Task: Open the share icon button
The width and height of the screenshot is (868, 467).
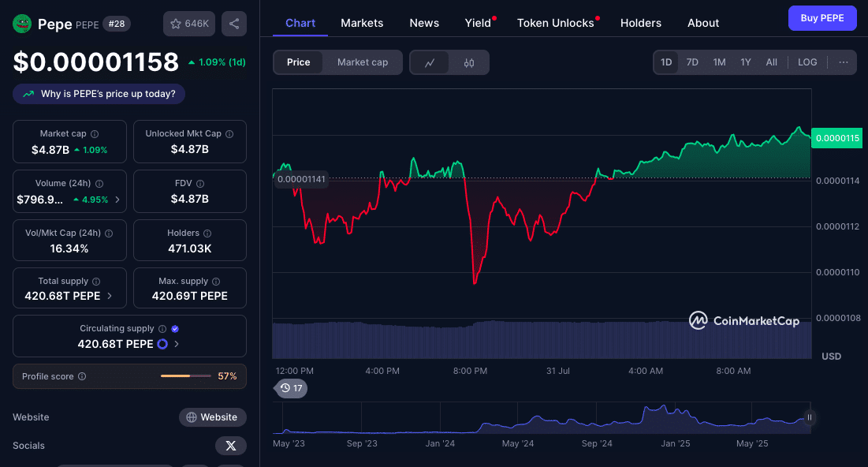Action: (234, 24)
